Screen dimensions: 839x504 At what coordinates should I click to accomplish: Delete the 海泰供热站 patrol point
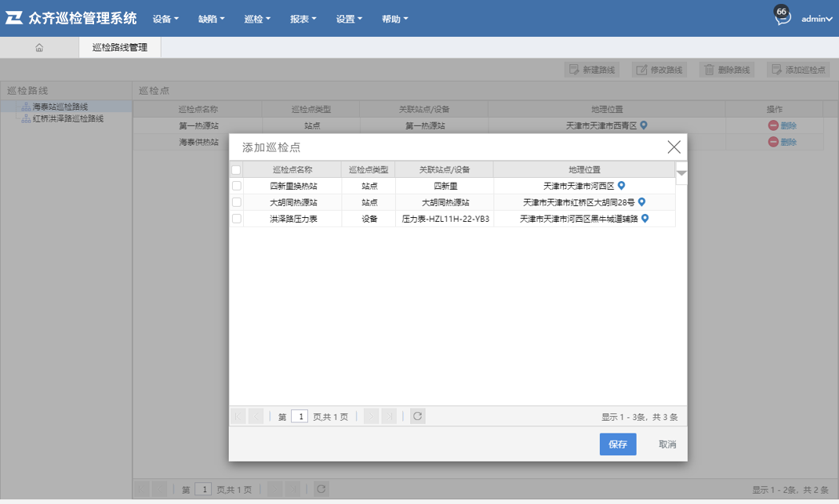783,142
